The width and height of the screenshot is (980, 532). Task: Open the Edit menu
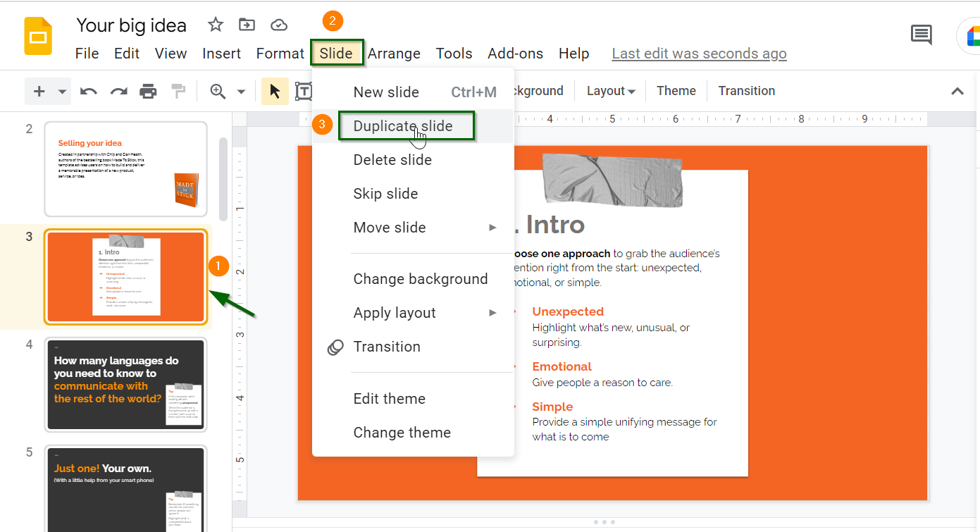click(127, 54)
